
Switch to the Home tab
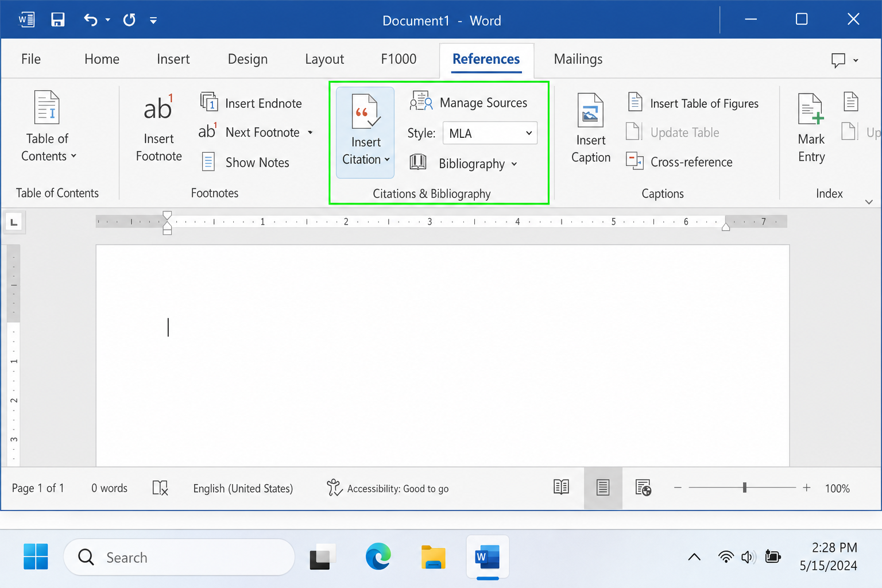(102, 59)
